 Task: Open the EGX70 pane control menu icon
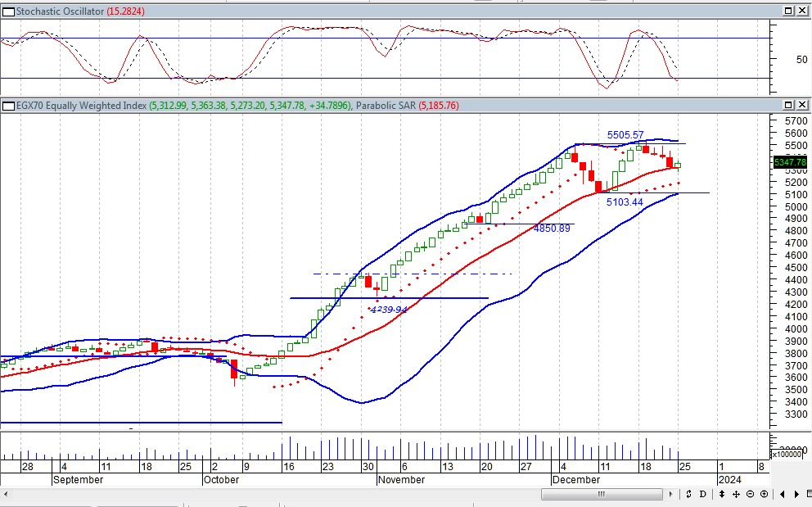pyautogui.click(x=8, y=106)
